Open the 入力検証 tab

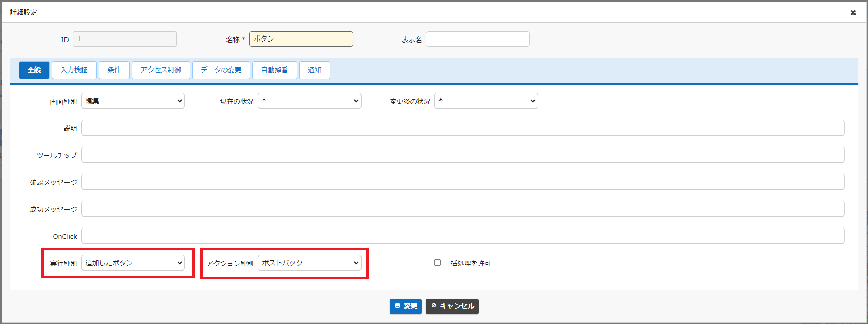click(x=74, y=70)
